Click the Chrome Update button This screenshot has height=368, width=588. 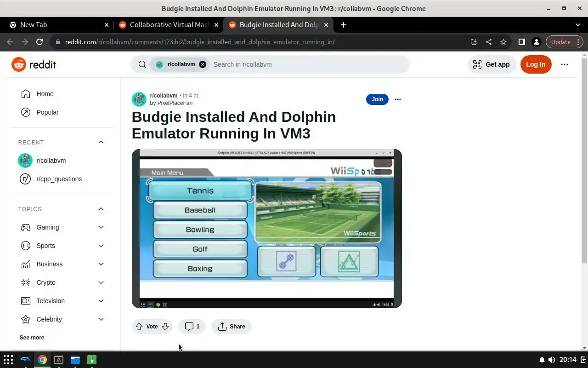(560, 42)
